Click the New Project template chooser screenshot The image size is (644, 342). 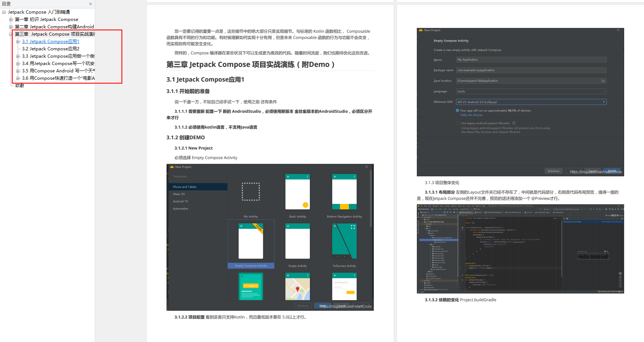click(270, 237)
